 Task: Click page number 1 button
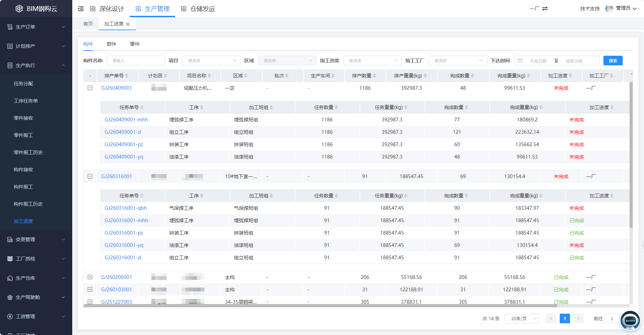pyautogui.click(x=565, y=318)
